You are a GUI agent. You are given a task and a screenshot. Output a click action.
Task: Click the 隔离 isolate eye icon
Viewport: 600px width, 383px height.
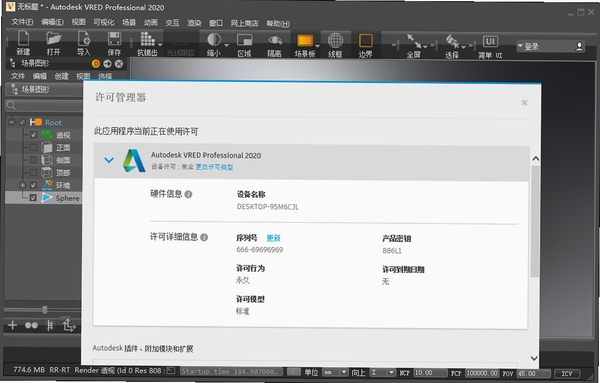[x=275, y=40]
